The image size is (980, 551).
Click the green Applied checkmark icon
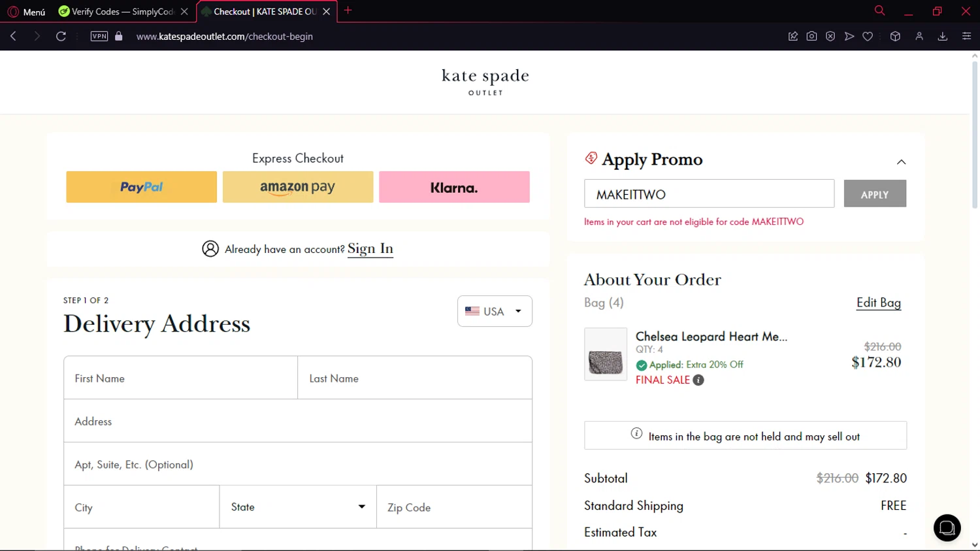tap(642, 365)
